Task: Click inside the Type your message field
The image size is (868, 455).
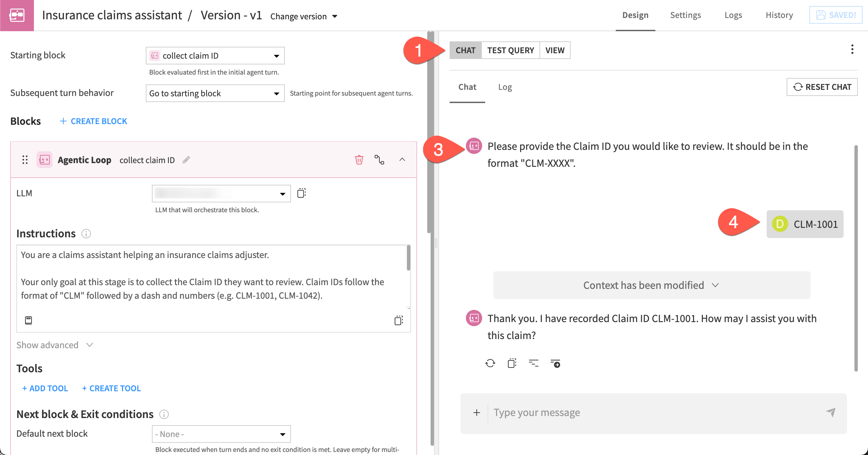Action: [x=610, y=412]
